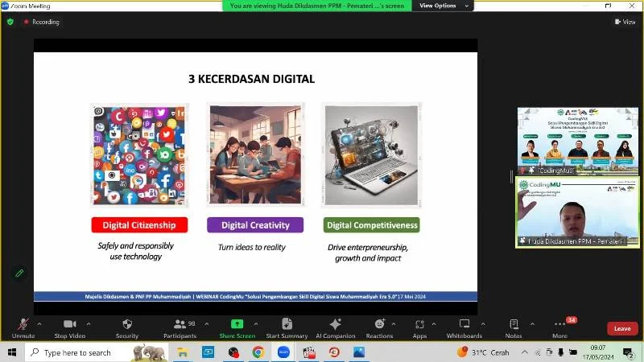Screen dimensions: 644x362
Task: Stop Video in the Zoom toolbar
Action: coord(70,328)
